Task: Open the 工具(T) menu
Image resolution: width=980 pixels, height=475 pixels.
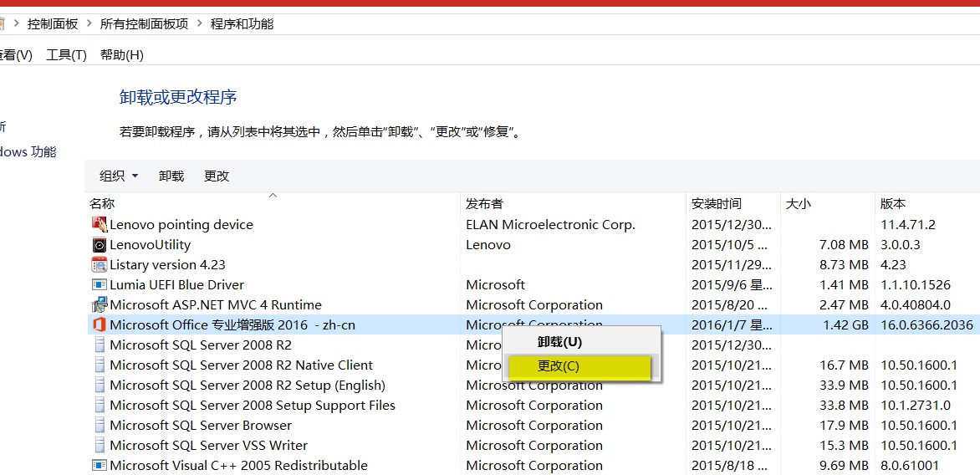Action: pos(66,55)
